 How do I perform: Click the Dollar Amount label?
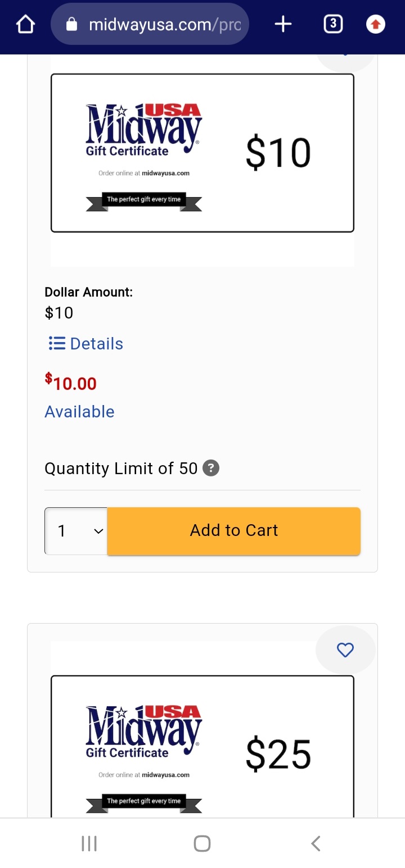click(x=88, y=292)
